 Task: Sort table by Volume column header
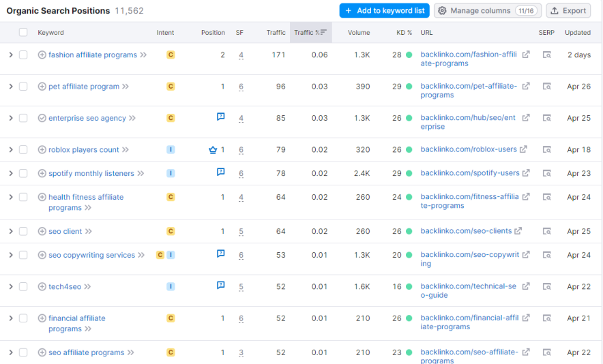[358, 33]
